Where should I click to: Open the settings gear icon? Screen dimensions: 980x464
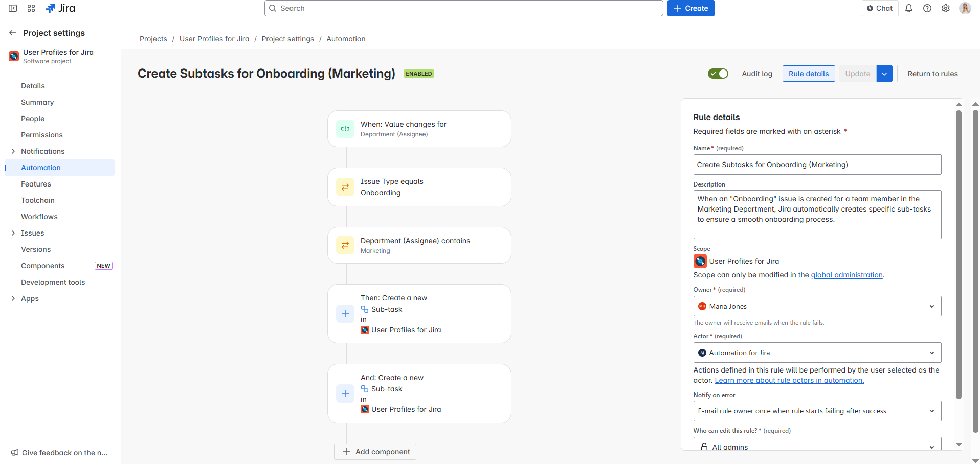tap(946, 8)
